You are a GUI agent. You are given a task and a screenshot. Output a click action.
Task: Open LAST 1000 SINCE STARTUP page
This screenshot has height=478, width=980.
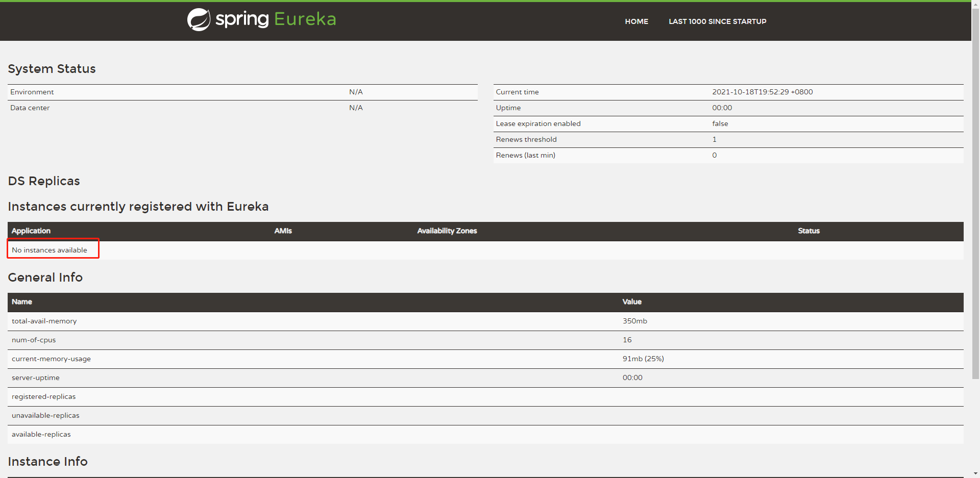click(x=717, y=21)
